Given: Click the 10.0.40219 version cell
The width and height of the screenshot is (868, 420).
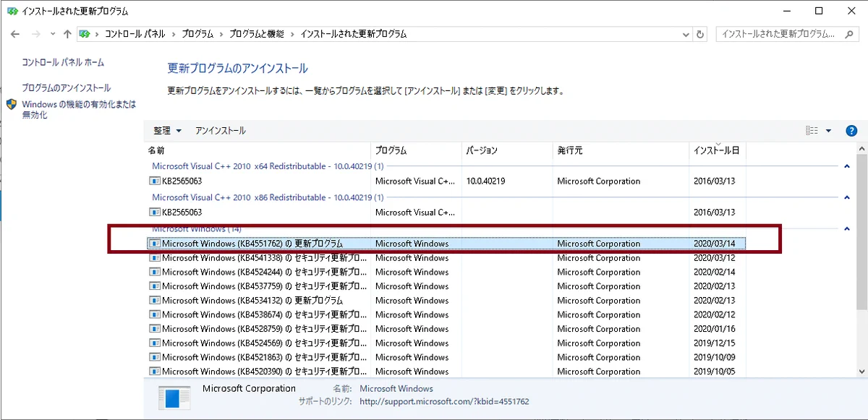Looking at the screenshot, I should pos(485,181).
